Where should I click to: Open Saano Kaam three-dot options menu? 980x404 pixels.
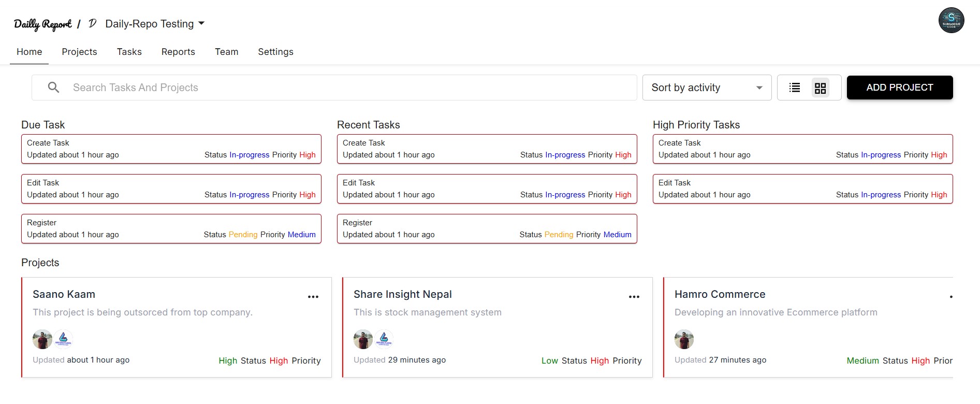(313, 297)
